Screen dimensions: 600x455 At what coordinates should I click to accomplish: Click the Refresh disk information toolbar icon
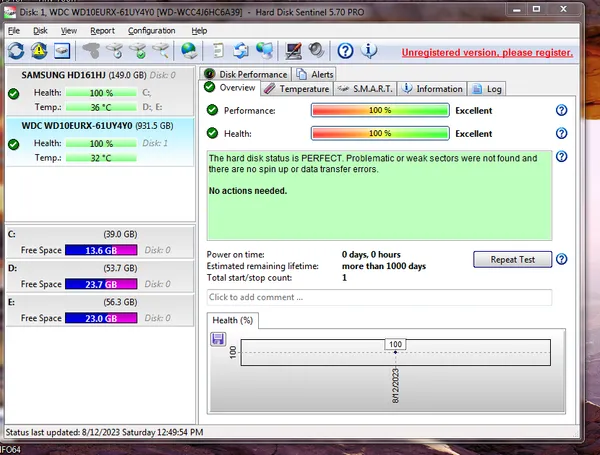(16, 51)
